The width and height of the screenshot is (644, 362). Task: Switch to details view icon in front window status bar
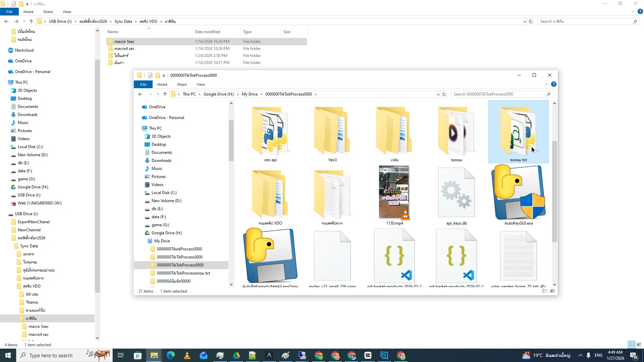545,291
